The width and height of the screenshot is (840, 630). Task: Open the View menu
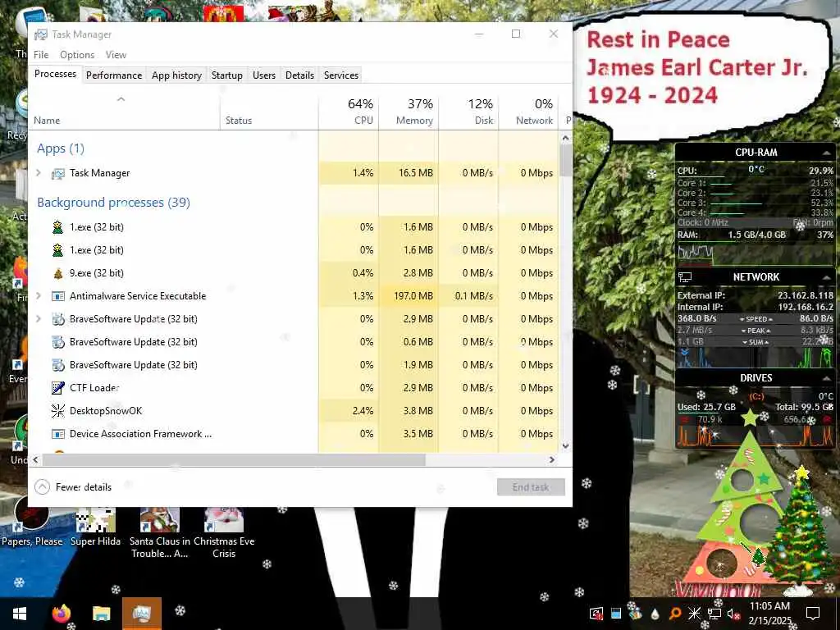(x=116, y=55)
